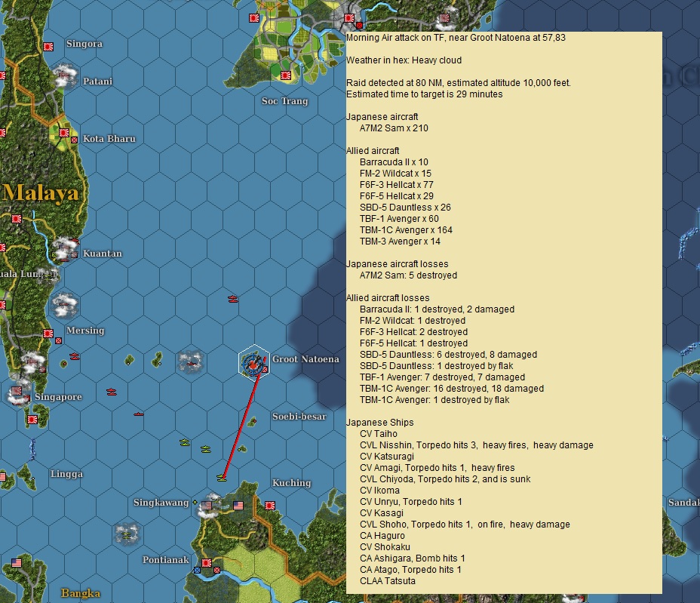Viewport: 700px width, 603px height.
Task: Select 'CLAA Tatsuta' ship line
Action: click(x=388, y=581)
